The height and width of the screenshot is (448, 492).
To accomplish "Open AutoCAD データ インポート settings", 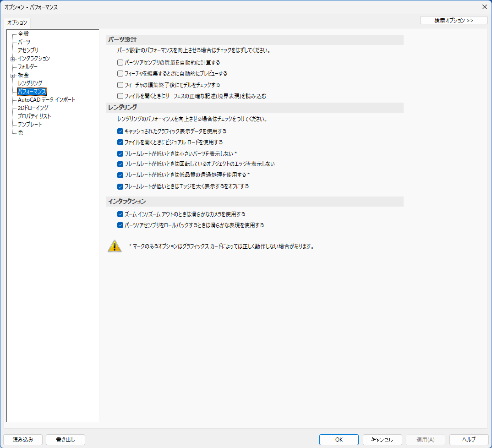I will coord(47,100).
